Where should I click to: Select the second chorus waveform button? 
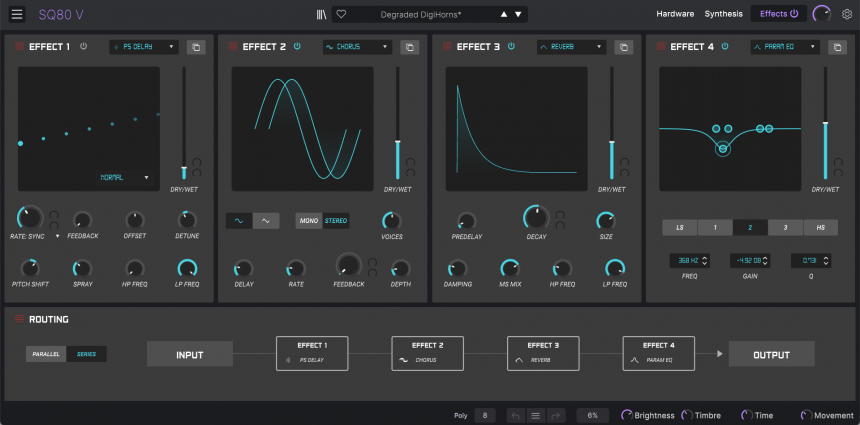coord(266,220)
